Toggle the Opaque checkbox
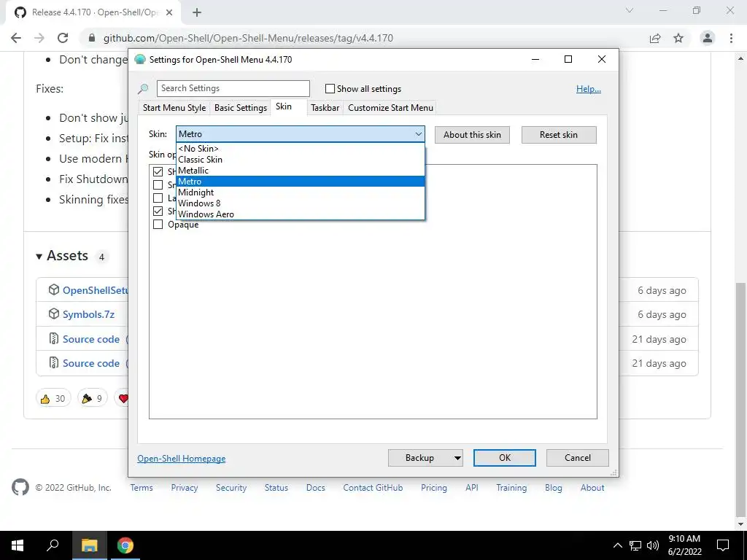Image resolution: width=747 pixels, height=560 pixels. tap(158, 225)
